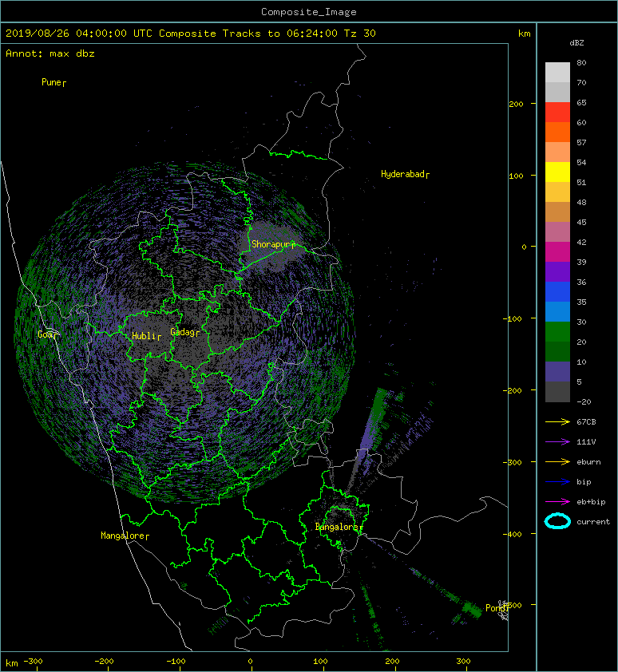618x672 pixels.
Task: Click the '65' value on dBZ scale
Action: click(x=581, y=102)
